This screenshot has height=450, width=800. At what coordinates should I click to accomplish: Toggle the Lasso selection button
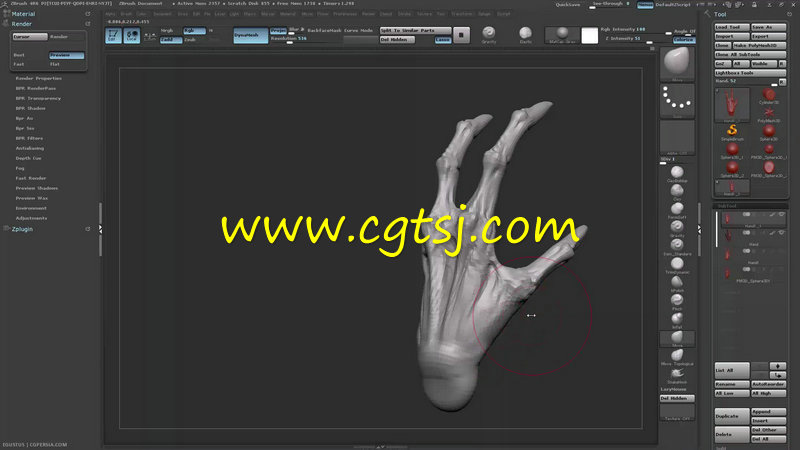click(443, 40)
